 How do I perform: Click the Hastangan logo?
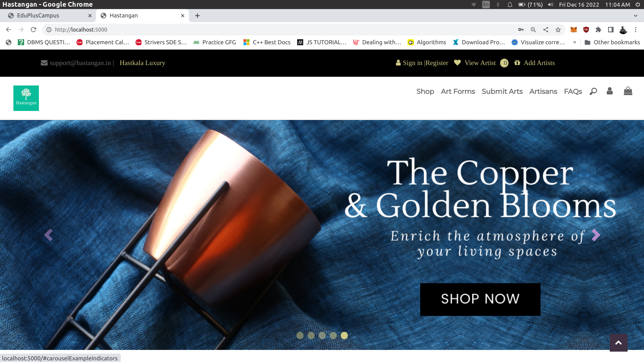[x=26, y=98]
